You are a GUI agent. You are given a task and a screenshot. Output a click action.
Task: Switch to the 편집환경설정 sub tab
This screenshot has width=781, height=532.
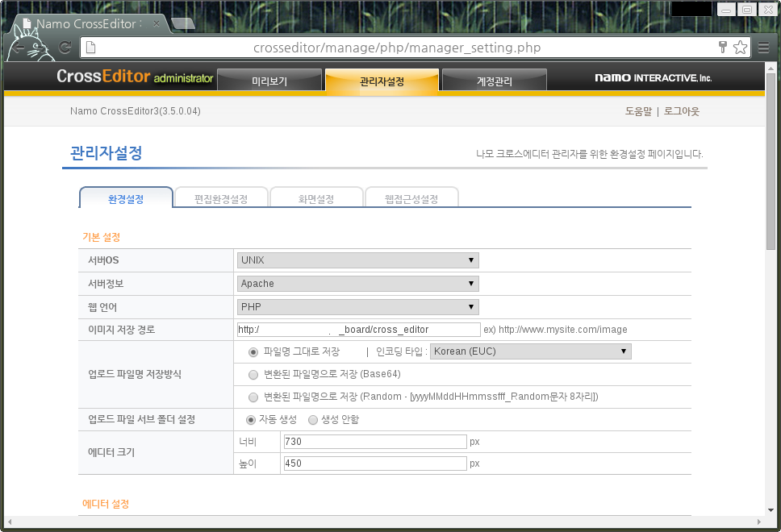pos(221,198)
